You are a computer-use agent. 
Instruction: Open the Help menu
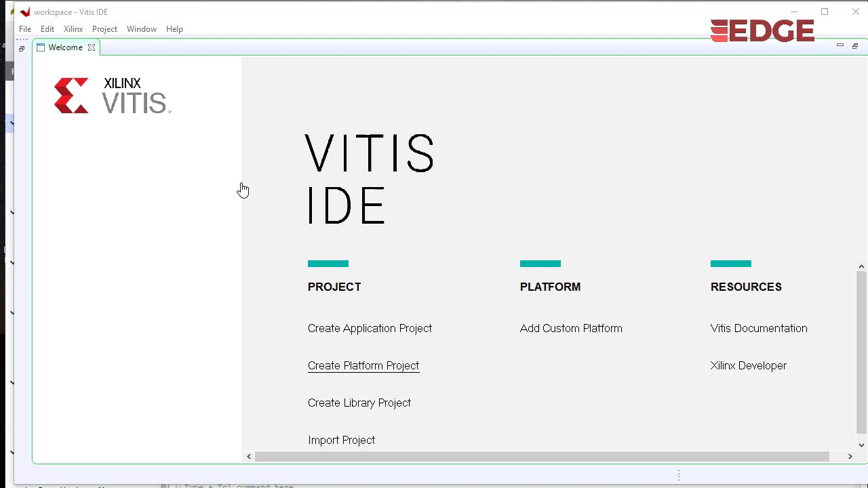click(174, 29)
